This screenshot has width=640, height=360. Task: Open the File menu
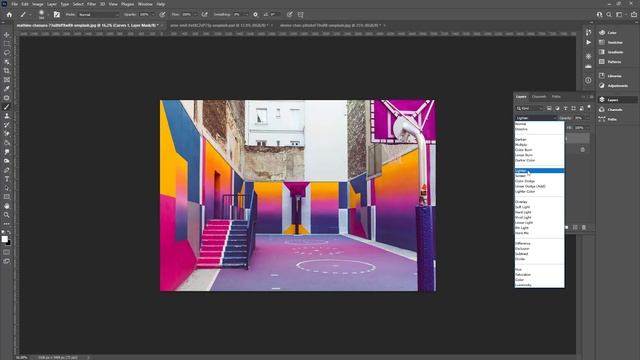(x=14, y=4)
